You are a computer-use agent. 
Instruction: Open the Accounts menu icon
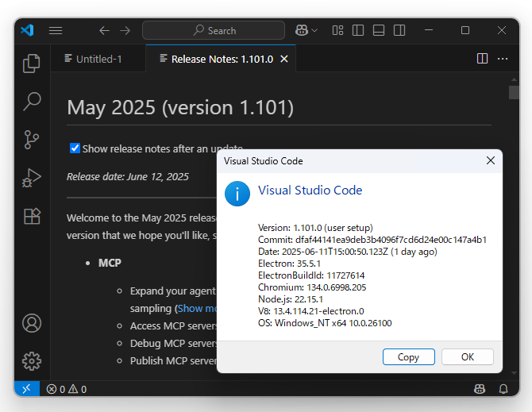(x=32, y=323)
